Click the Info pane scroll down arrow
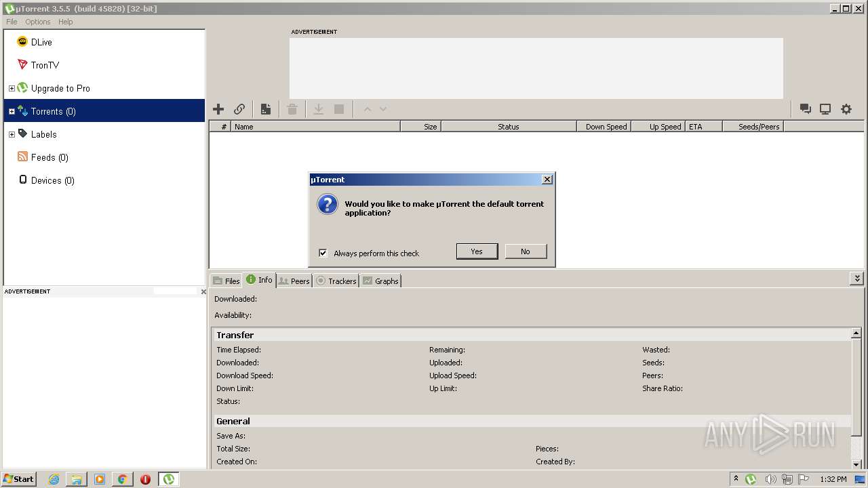The height and width of the screenshot is (488, 868). pos(856,464)
